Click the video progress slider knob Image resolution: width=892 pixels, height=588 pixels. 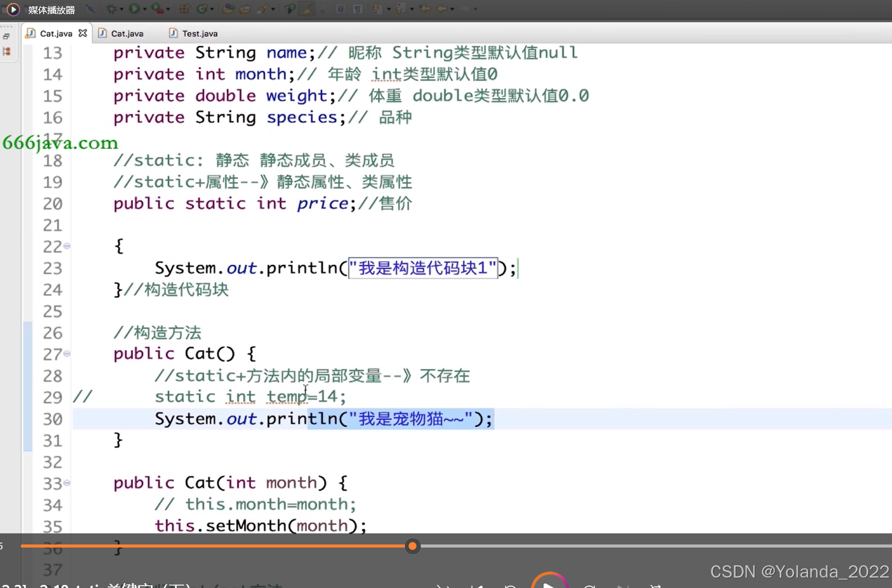[413, 546]
